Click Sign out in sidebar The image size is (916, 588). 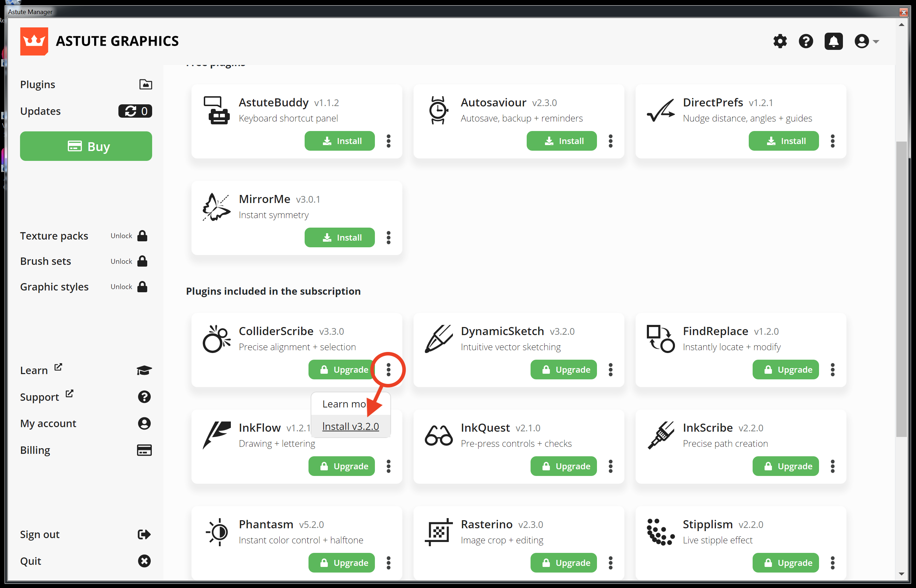click(86, 534)
